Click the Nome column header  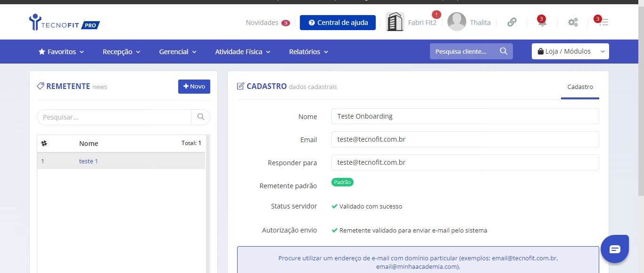(x=89, y=144)
